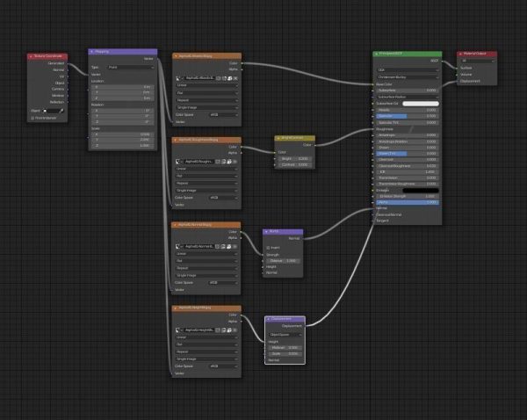Click the Distance field in the Bump node
Image resolution: width=527 pixels, height=420 pixels.
pyautogui.click(x=283, y=261)
